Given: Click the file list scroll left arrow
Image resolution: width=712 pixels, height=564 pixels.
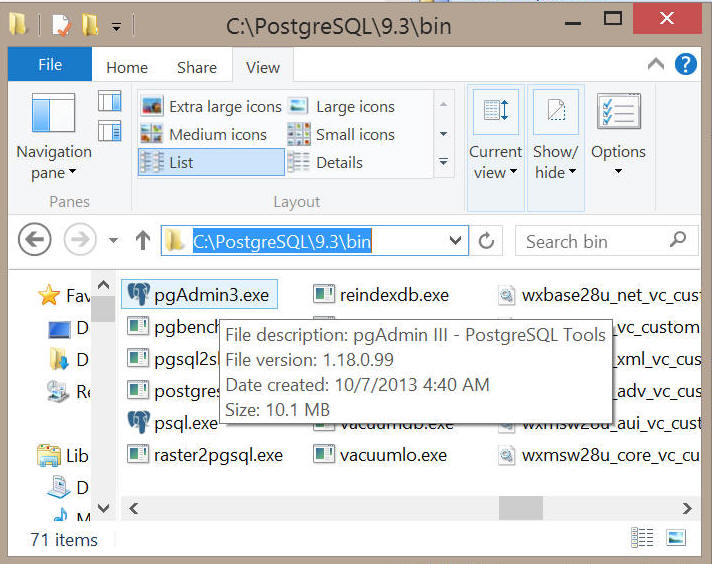Looking at the screenshot, I should pyautogui.click(x=133, y=508).
